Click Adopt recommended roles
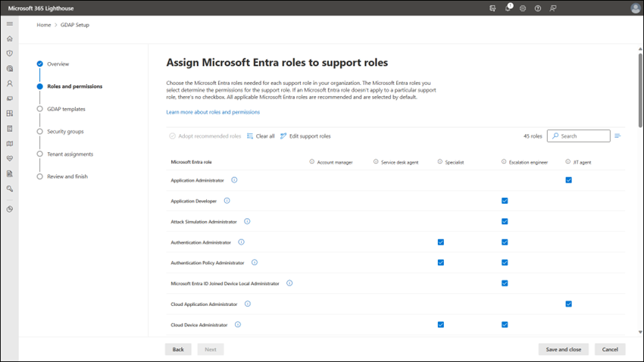Screen dimensions: 644x362 tap(205, 136)
